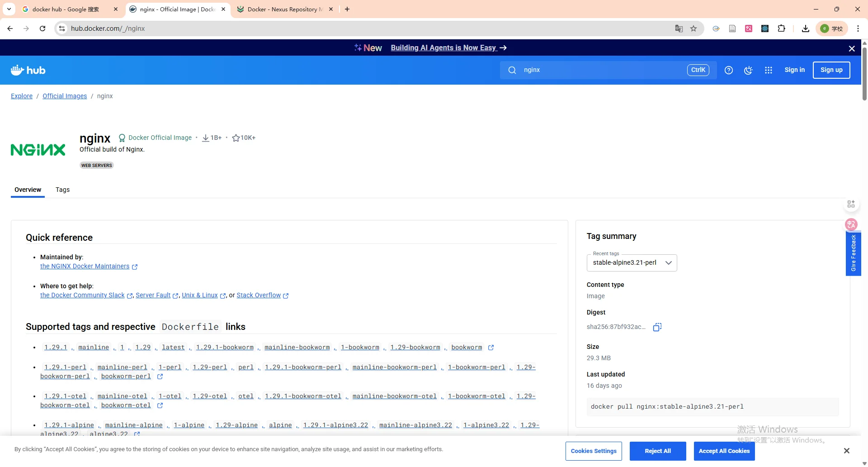Image resolution: width=868 pixels, height=467 pixels.
Task: Dismiss the Building AI Agents announcement banner
Action: 852,48
